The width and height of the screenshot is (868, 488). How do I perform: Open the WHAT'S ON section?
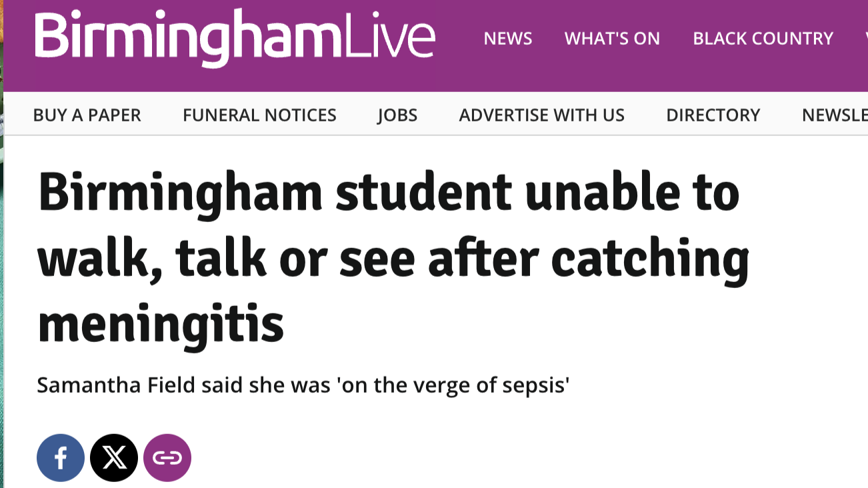pos(612,38)
